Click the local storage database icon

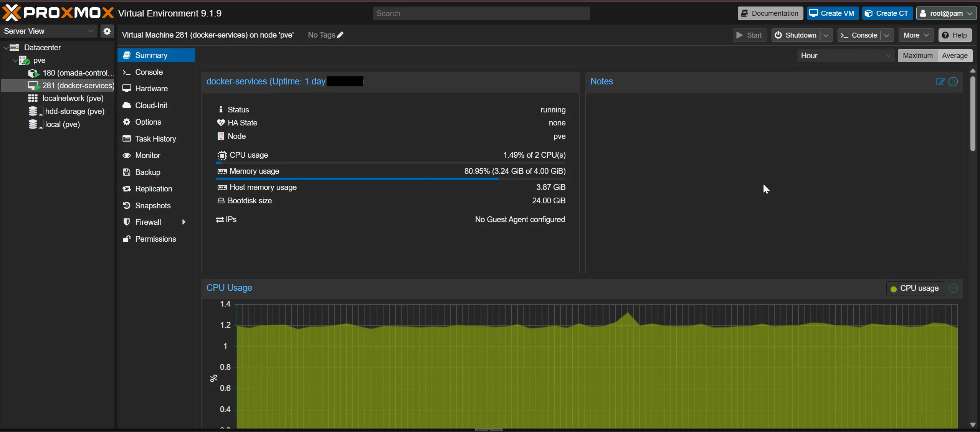pos(33,124)
